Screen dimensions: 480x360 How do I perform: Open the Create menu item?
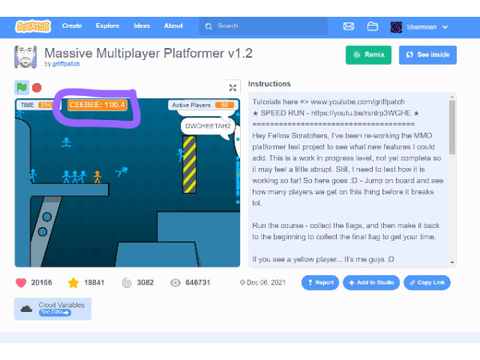72,26
